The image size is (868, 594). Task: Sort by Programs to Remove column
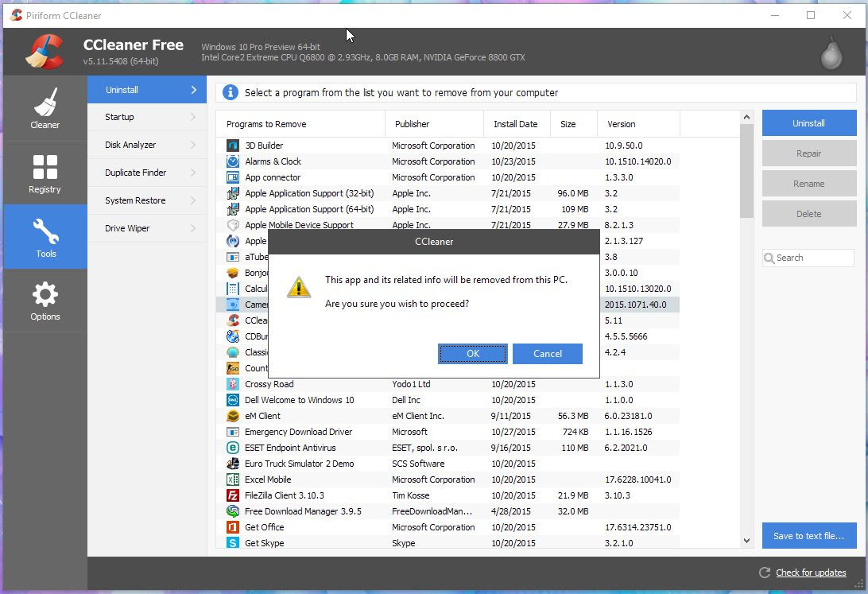click(301, 124)
